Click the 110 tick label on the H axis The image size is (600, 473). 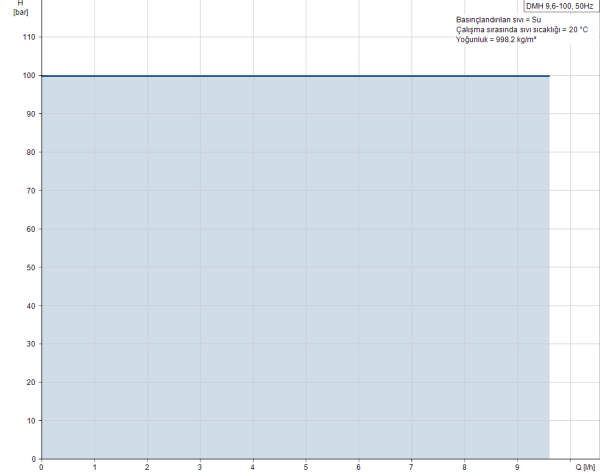[29, 37]
